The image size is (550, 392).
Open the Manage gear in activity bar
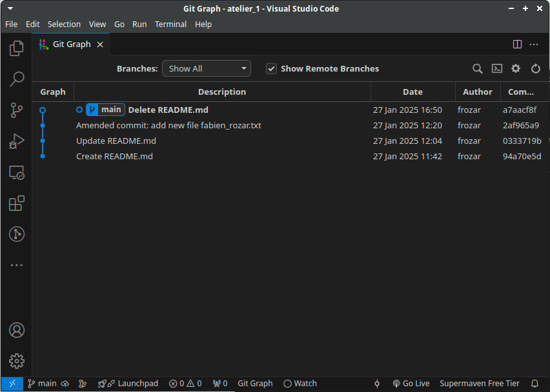17,361
